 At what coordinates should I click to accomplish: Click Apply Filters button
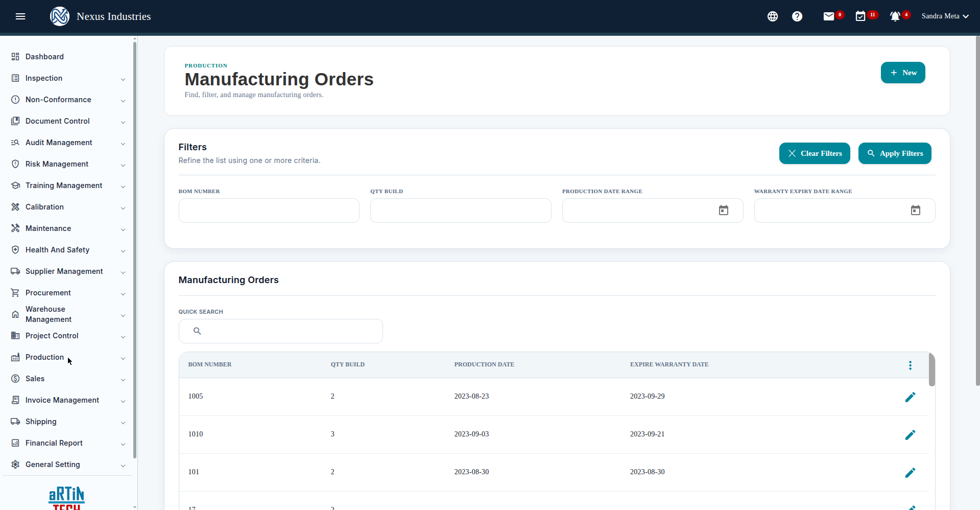click(895, 153)
